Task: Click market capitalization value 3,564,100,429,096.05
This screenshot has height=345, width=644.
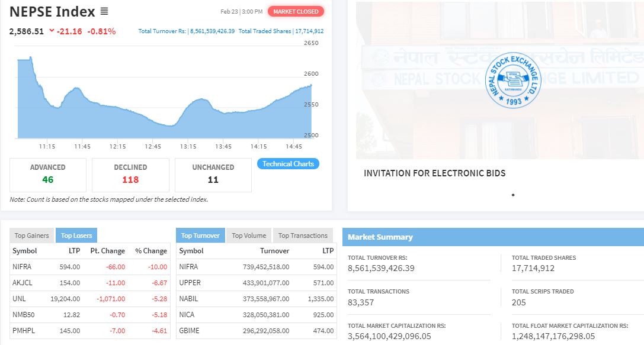Action: click(x=389, y=336)
